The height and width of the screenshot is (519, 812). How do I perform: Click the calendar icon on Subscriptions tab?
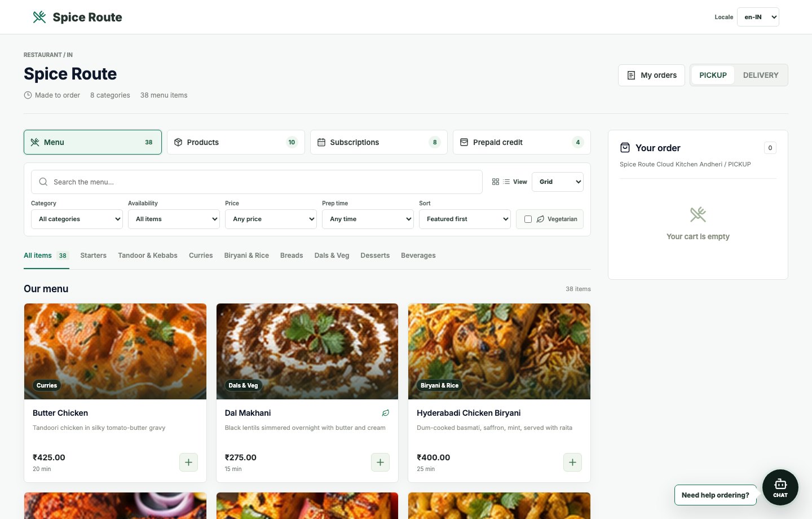[321, 142]
